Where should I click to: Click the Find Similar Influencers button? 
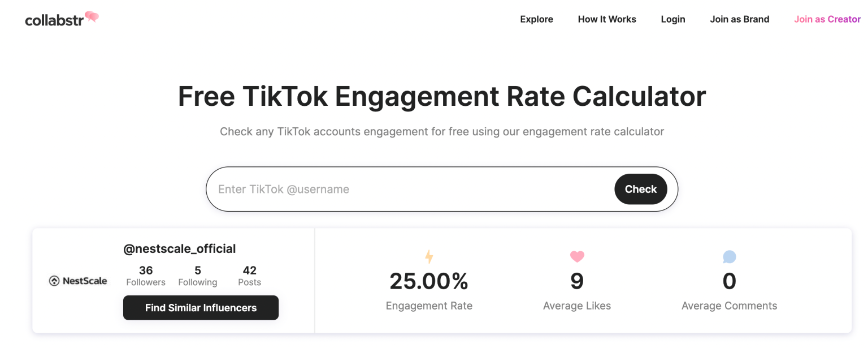pos(201,308)
